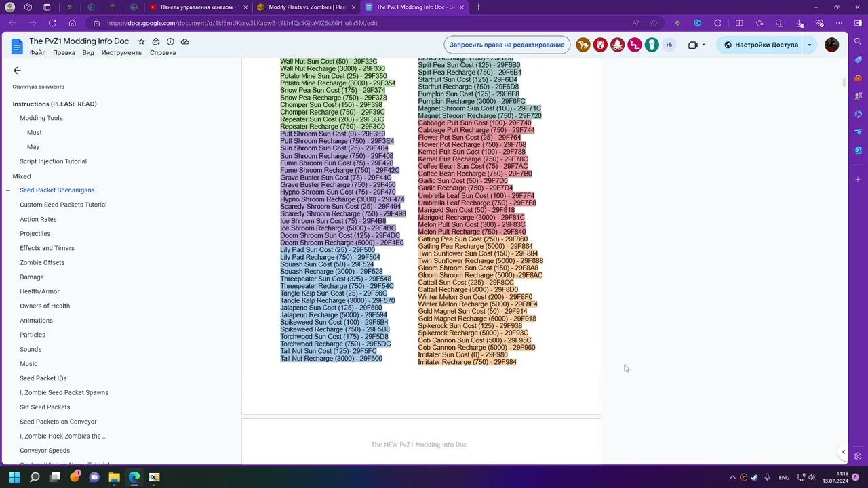Open the browser sidebar settings gear
868x488 pixels.
tap(859, 457)
